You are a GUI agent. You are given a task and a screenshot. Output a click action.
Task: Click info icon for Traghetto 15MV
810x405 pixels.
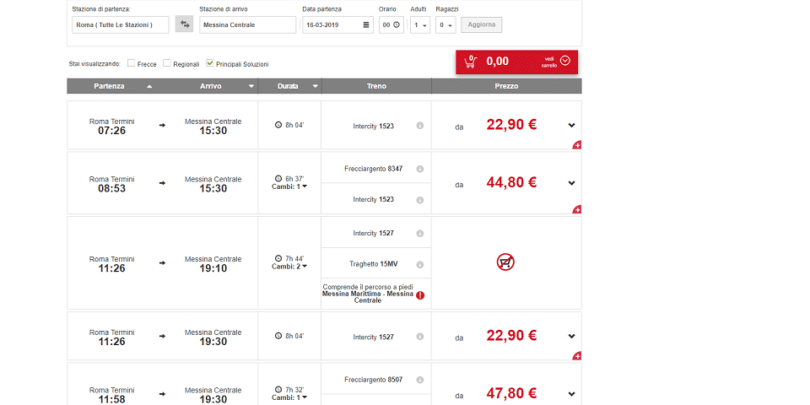(420, 264)
